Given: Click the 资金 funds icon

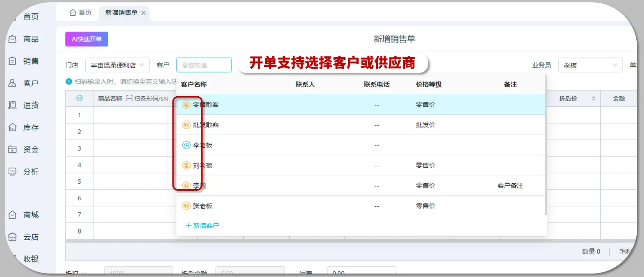Looking at the screenshot, I should tap(13, 149).
